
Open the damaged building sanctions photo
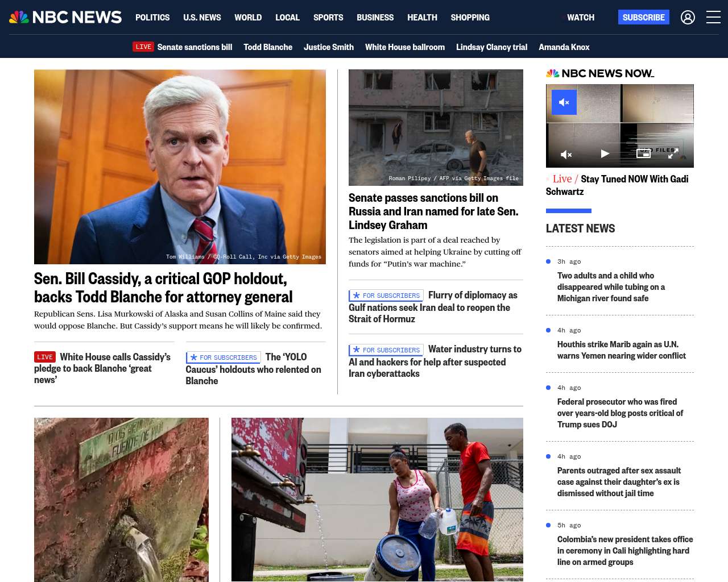point(436,127)
